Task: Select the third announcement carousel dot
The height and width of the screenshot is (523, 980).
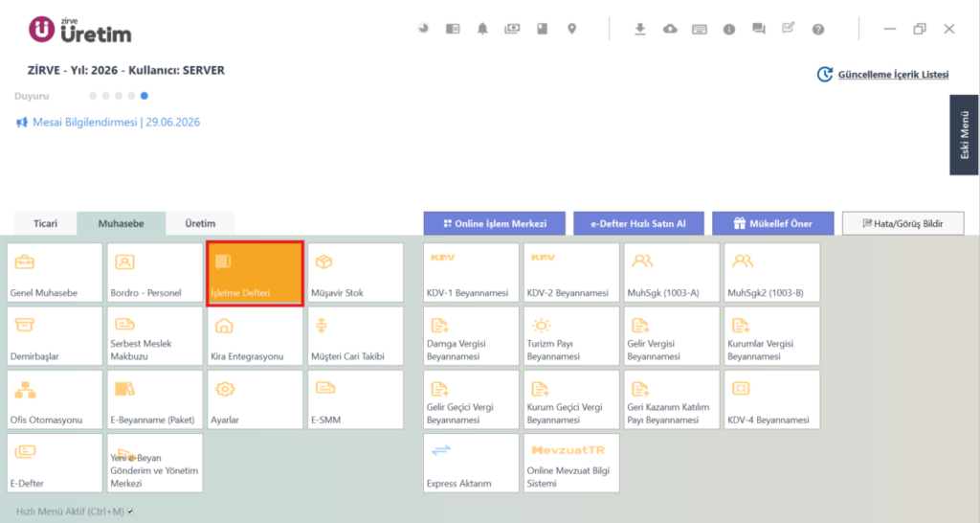Action: pos(119,96)
